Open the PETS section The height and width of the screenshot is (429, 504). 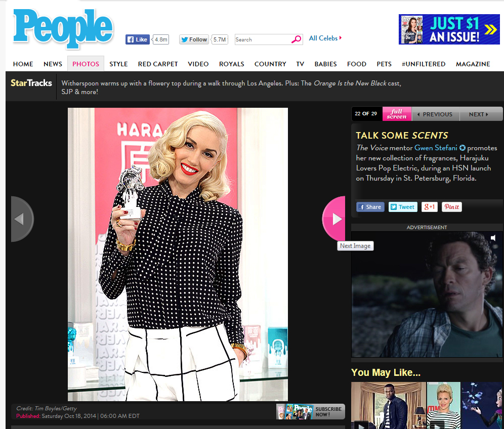(384, 64)
